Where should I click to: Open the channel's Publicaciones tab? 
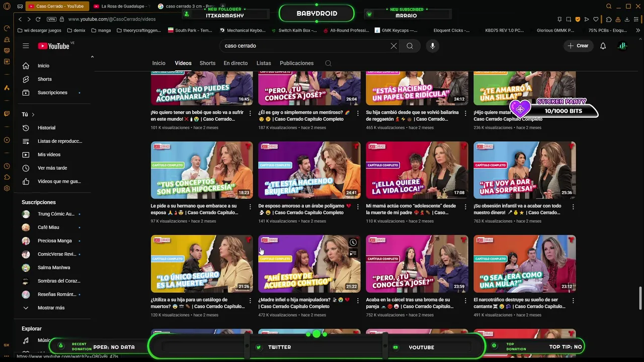point(297,63)
